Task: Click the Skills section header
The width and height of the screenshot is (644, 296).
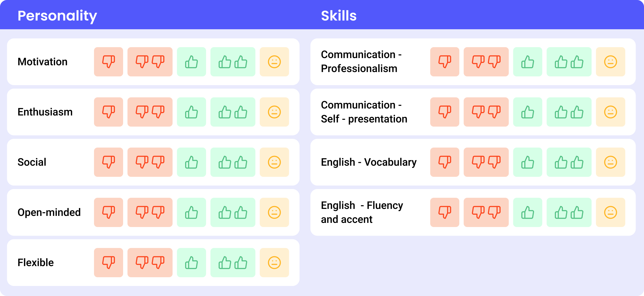Action: click(339, 15)
